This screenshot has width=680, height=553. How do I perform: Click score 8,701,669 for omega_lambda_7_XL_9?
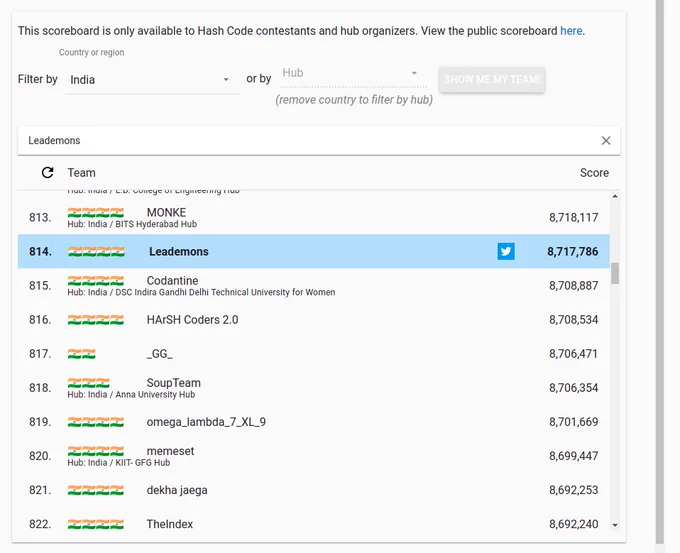pyautogui.click(x=573, y=422)
